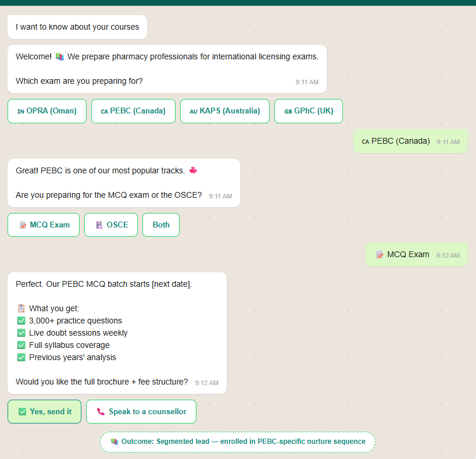Click the flower emoji in the PEBC message
This screenshot has height=459, width=476.
coord(193,170)
